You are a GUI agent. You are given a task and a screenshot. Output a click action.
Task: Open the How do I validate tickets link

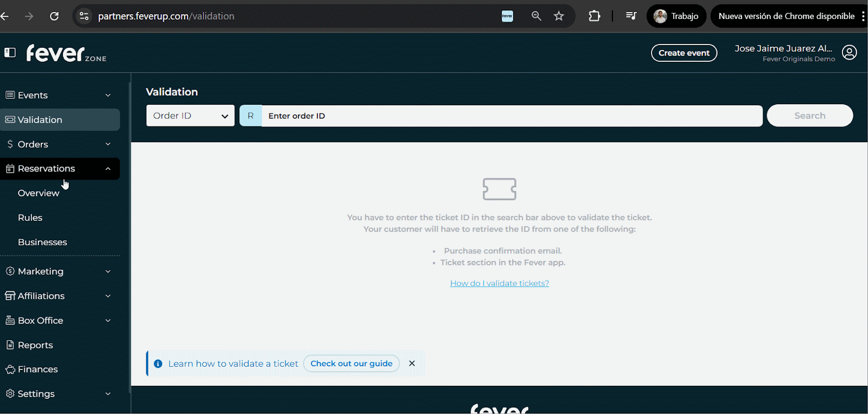point(500,283)
